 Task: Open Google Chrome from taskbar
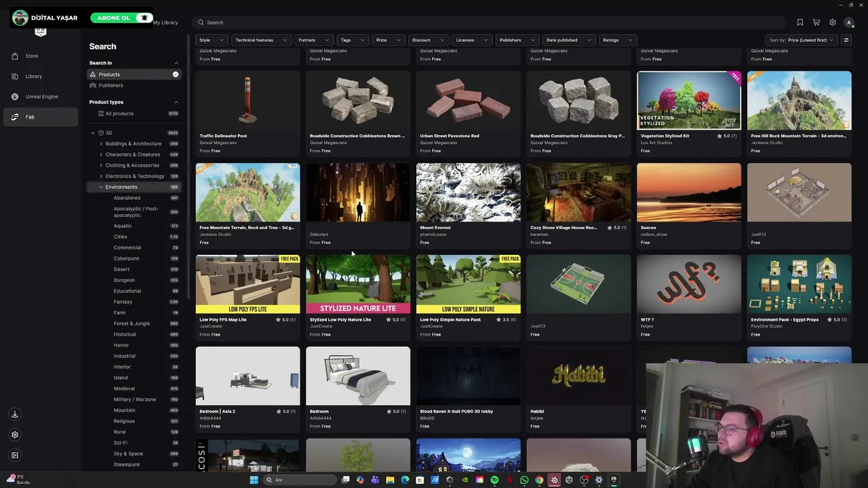point(539,480)
